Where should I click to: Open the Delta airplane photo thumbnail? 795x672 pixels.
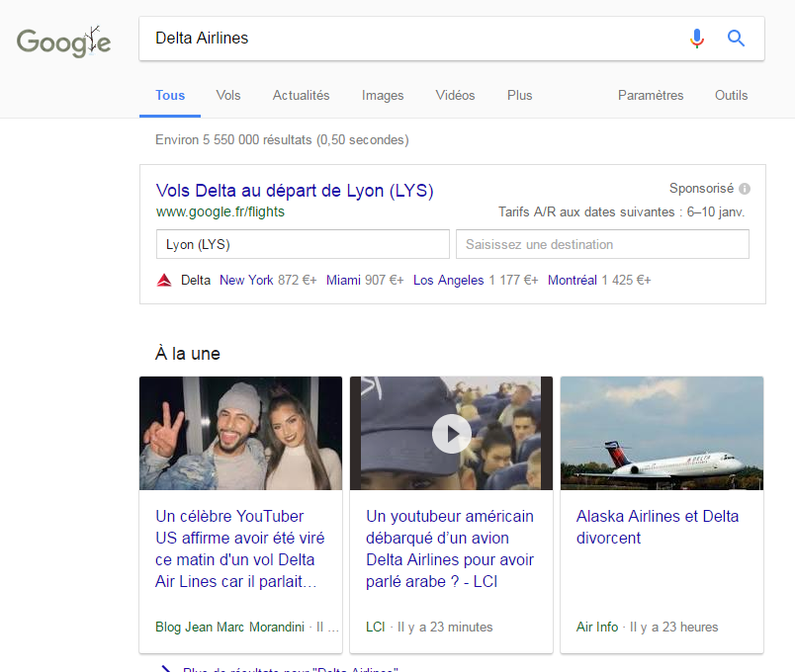[662, 433]
